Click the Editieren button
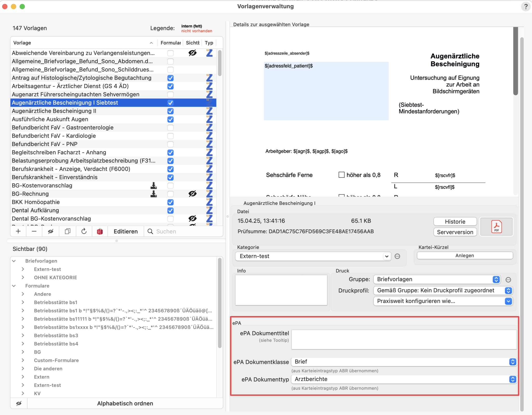This screenshot has width=532, height=415. 126,231
